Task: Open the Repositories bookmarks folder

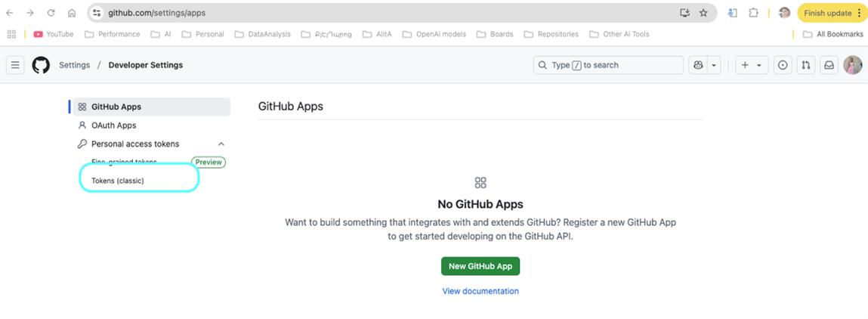Action: 551,34
